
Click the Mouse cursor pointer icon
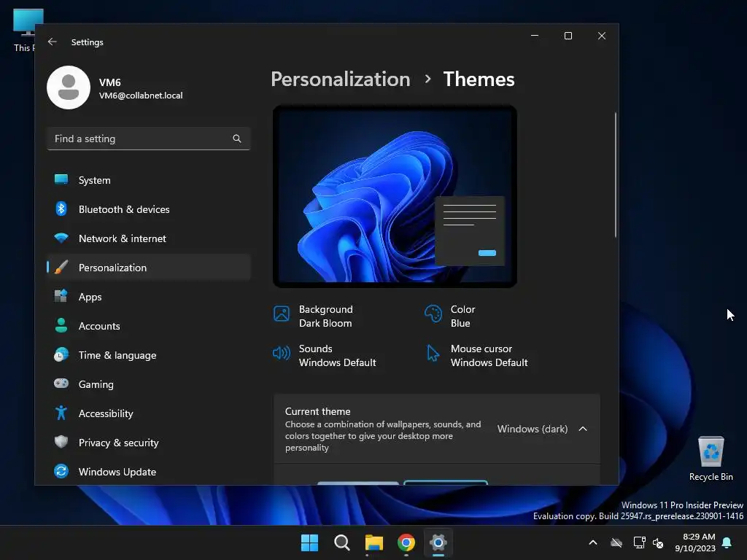point(433,354)
